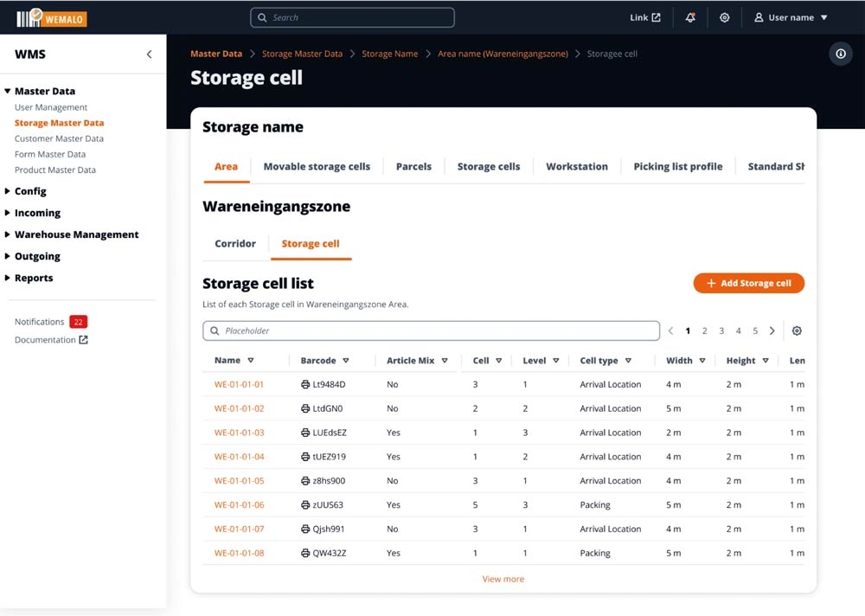Click the search magnifier in the top bar
This screenshot has height=616, width=865.
click(x=262, y=17)
